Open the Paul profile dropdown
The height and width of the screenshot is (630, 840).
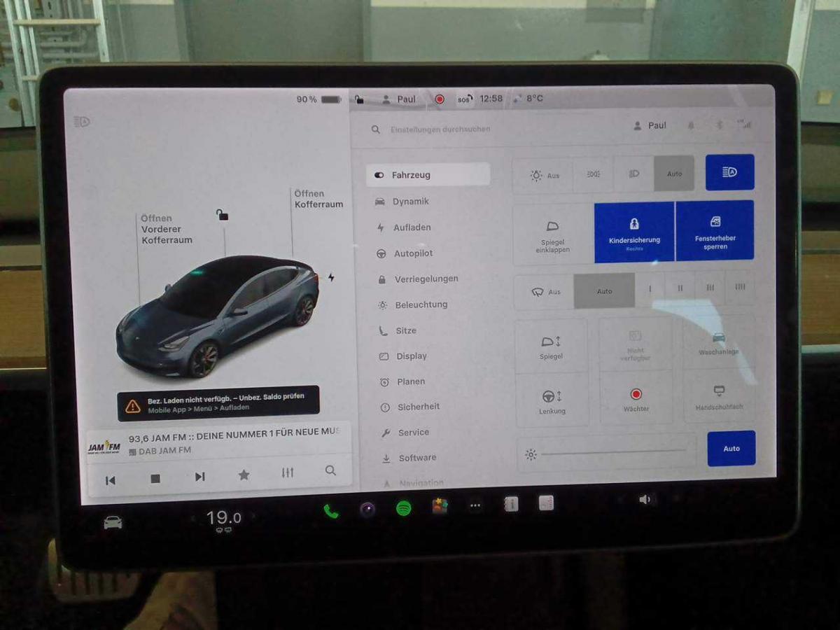click(x=650, y=125)
